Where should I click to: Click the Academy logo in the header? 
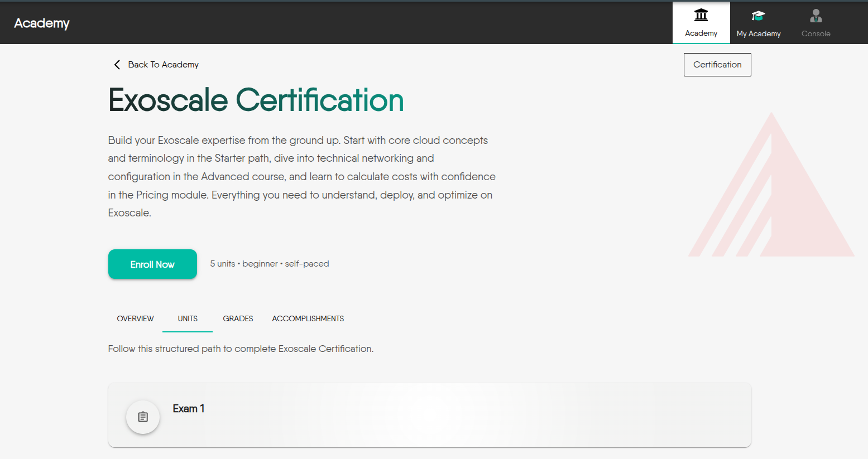[42, 23]
